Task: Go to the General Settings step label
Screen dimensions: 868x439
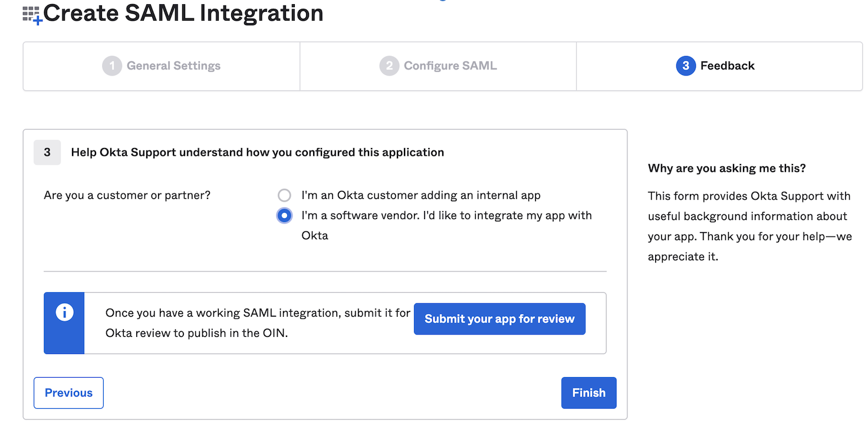Action: click(x=173, y=66)
